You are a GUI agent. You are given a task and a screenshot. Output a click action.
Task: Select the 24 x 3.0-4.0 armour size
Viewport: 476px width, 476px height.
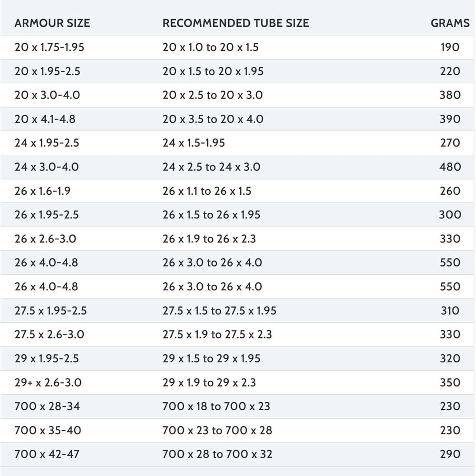coord(47,167)
